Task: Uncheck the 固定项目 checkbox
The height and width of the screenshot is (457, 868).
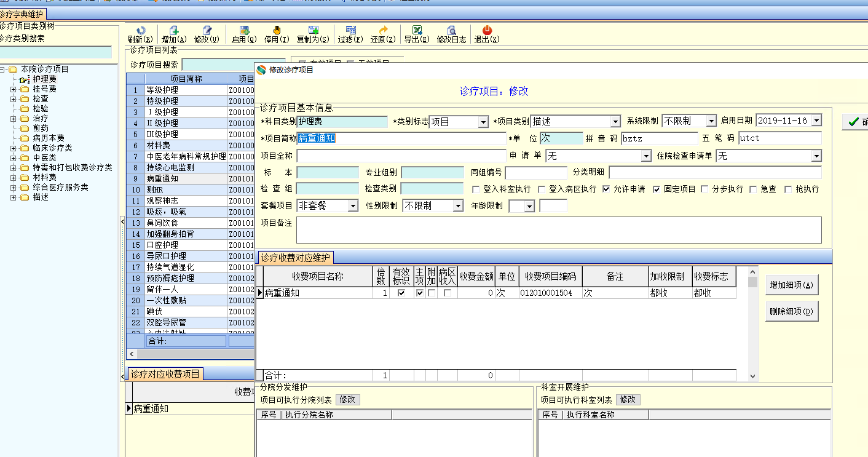Action: (x=657, y=189)
